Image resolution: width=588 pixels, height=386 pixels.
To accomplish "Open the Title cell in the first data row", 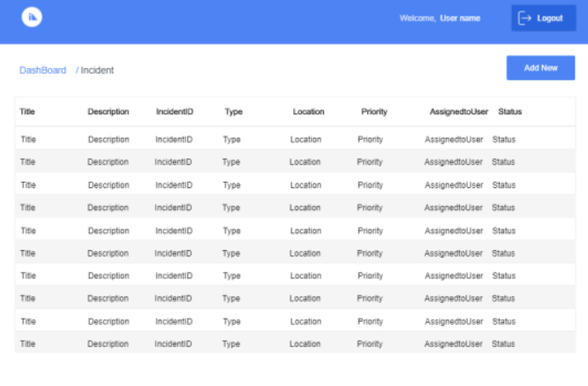I will click(x=28, y=140).
